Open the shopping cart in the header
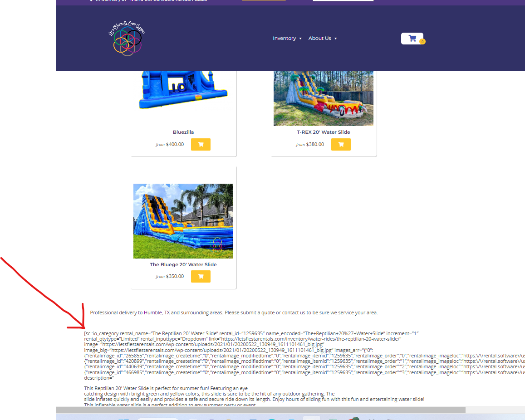525x420 pixels. click(412, 39)
